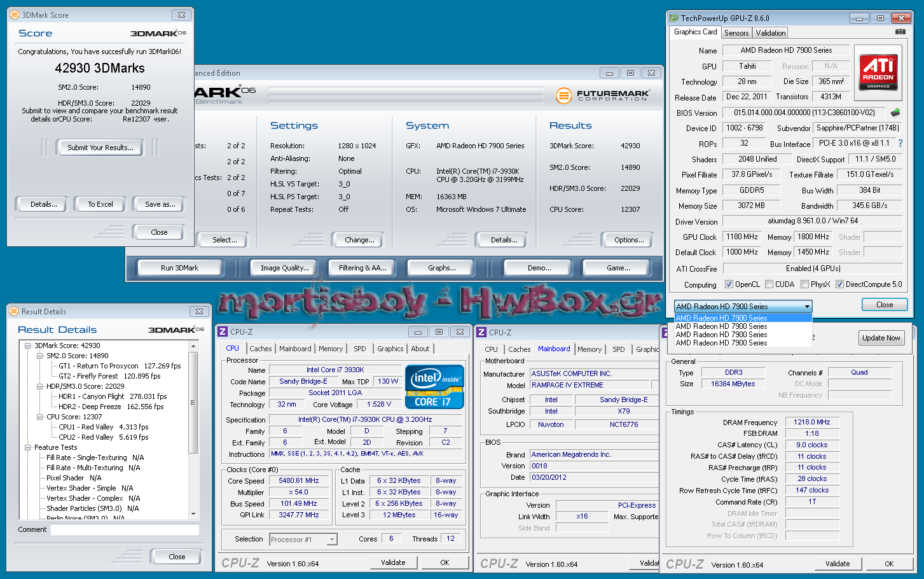Click the CPU-Z processor window title icon
Image resolution: width=924 pixels, height=579 pixels.
point(223,331)
